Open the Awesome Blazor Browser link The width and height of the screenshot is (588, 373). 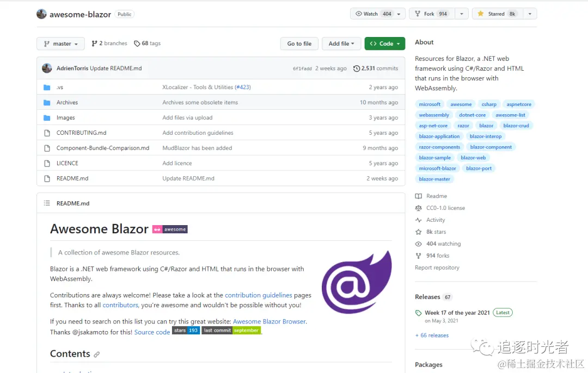[269, 322]
